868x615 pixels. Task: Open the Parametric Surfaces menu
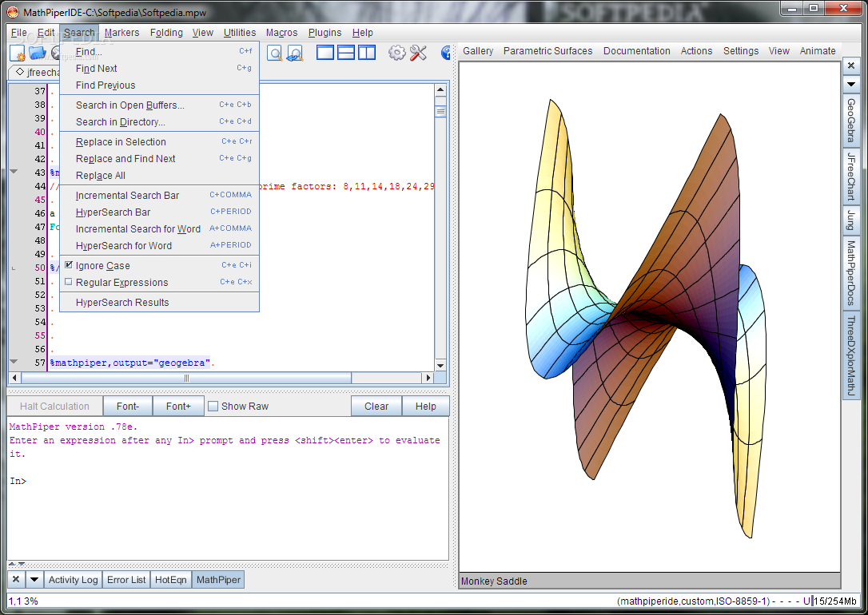pyautogui.click(x=548, y=51)
